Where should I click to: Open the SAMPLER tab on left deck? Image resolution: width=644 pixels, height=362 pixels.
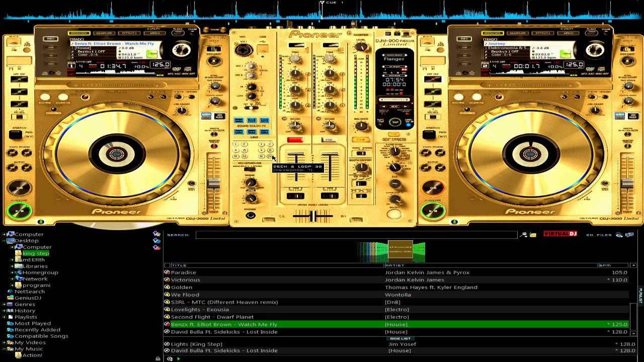point(104,33)
